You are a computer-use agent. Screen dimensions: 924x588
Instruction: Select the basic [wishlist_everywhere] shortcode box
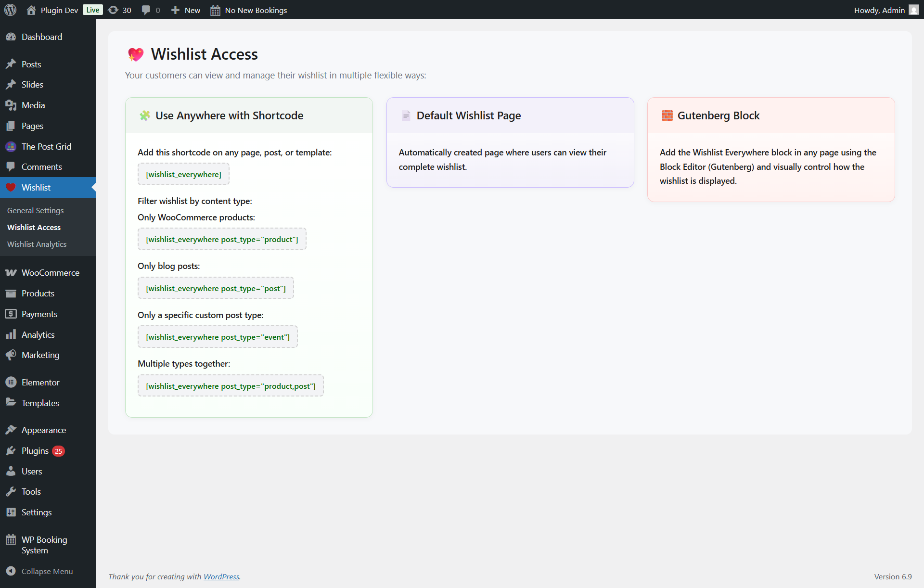[x=183, y=174]
